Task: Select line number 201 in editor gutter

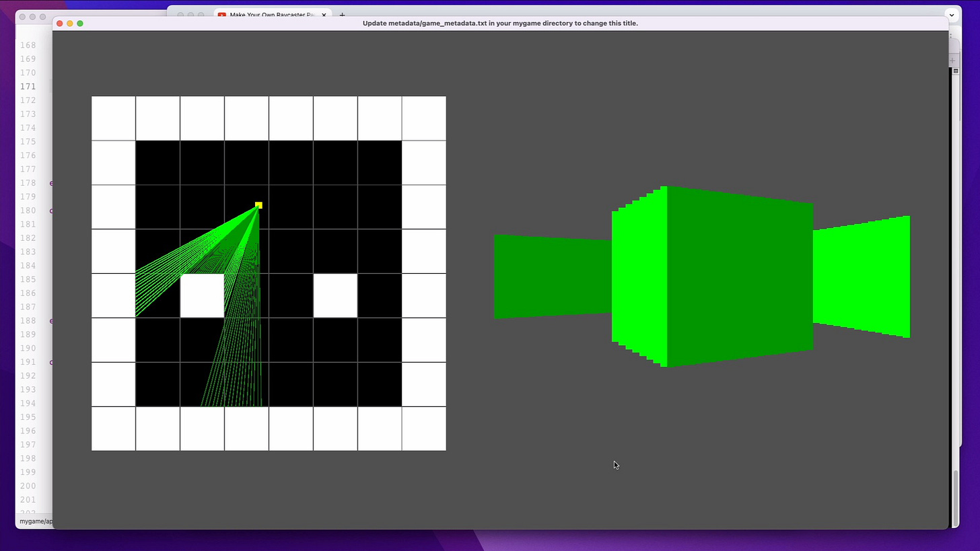Action: coord(28,500)
